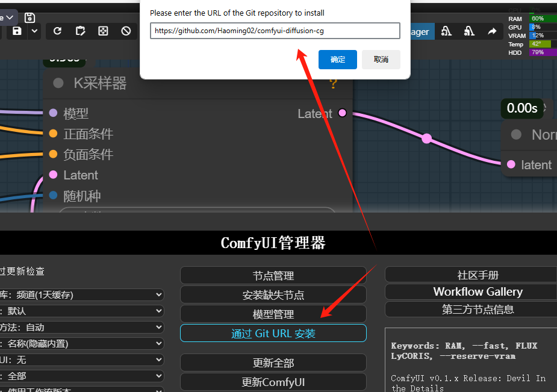Click the 负面条件 input socket
The image size is (557, 392).
(53, 154)
